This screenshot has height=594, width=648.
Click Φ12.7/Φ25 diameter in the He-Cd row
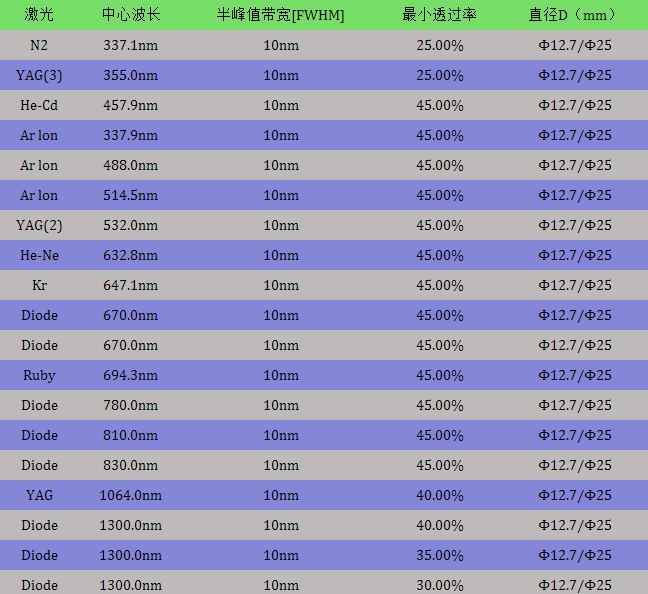[574, 105]
